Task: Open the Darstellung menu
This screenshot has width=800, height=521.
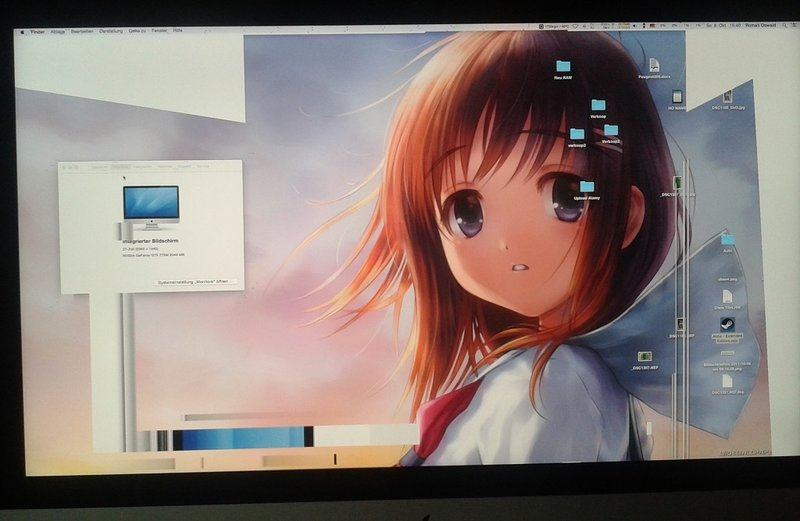Action: [x=111, y=31]
